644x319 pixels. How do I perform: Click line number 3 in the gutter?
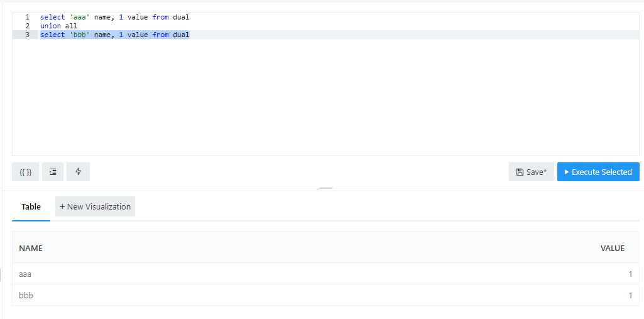pos(27,35)
